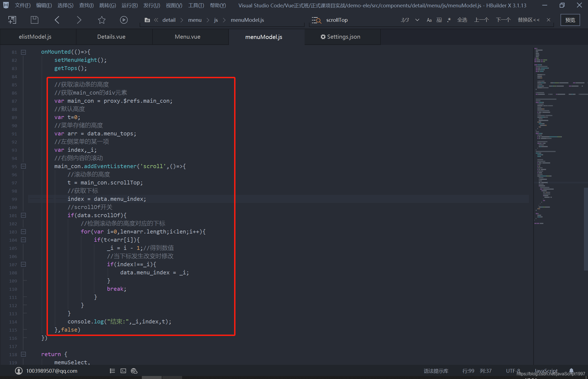588x379 pixels.
Task: Open the 文件(F) menu
Action: (23, 5)
